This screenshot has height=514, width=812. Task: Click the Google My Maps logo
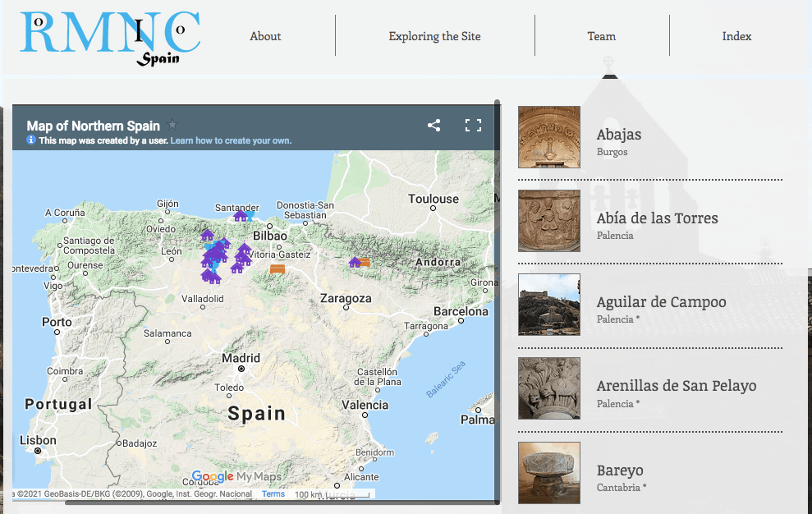pyautogui.click(x=236, y=476)
